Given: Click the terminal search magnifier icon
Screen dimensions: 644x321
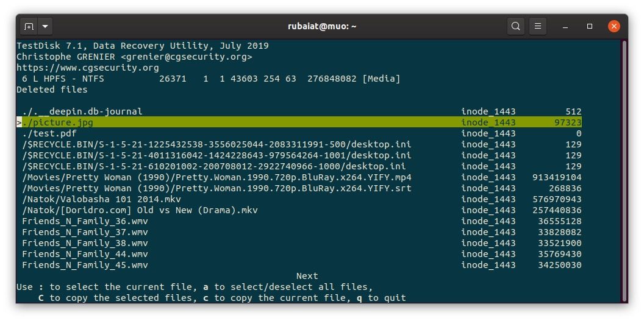Looking at the screenshot, I should (x=516, y=26).
